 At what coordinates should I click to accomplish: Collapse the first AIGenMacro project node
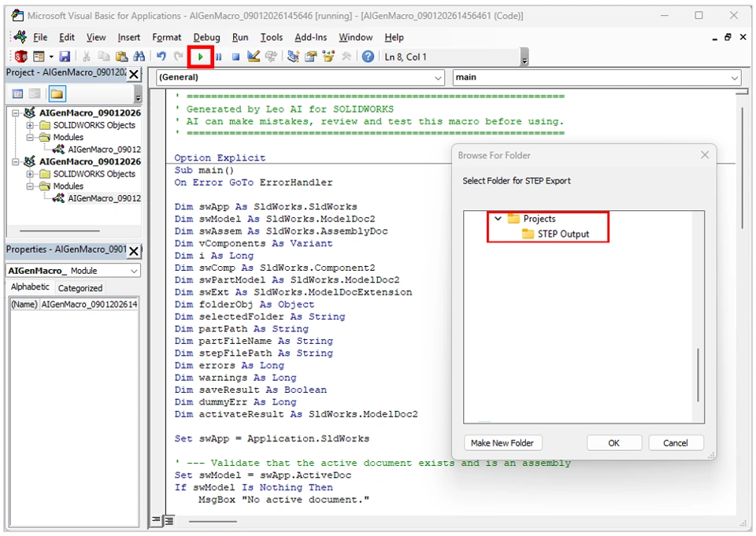pyautogui.click(x=16, y=113)
